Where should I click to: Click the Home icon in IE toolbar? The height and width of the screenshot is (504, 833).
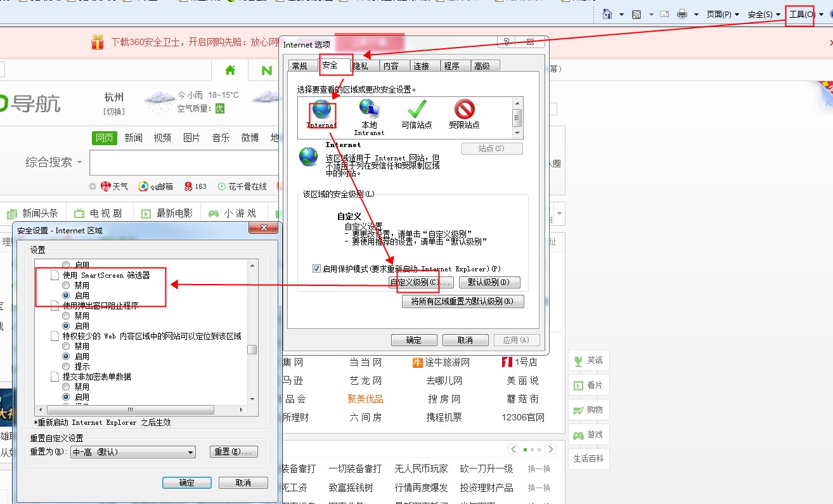click(607, 14)
